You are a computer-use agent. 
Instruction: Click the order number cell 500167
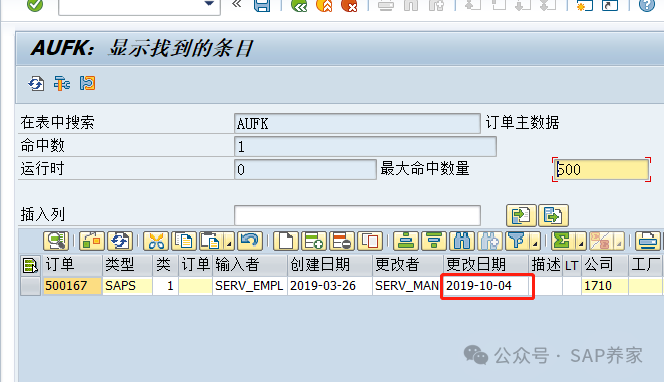(72, 286)
